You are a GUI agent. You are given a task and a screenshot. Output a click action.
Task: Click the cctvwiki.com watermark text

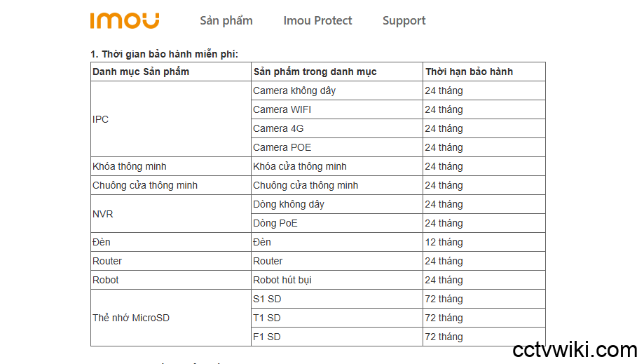point(575,349)
